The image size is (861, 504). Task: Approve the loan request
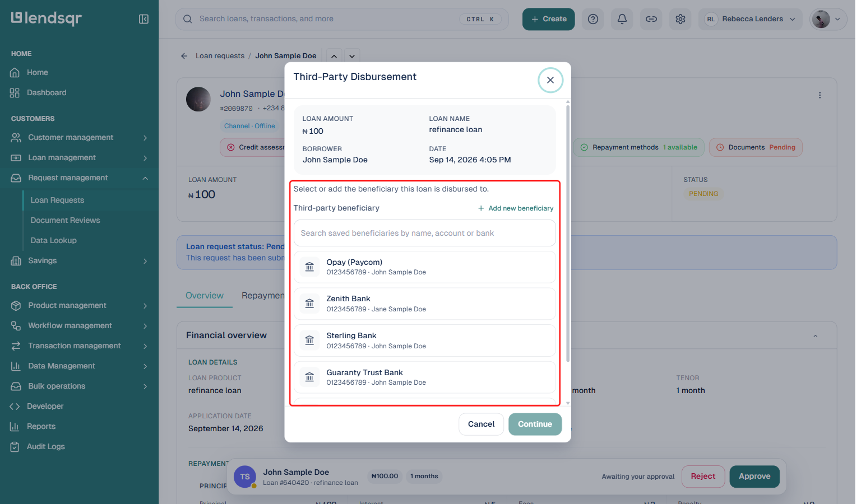point(754,477)
